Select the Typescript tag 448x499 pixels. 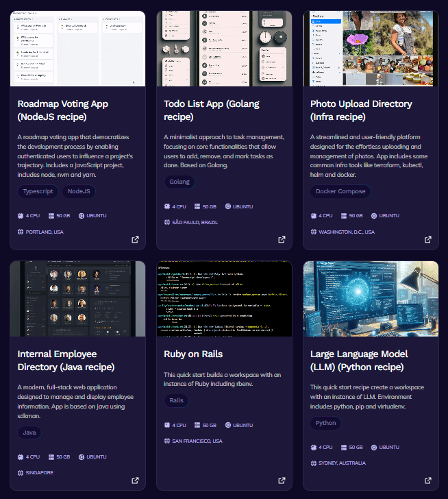coord(38,191)
